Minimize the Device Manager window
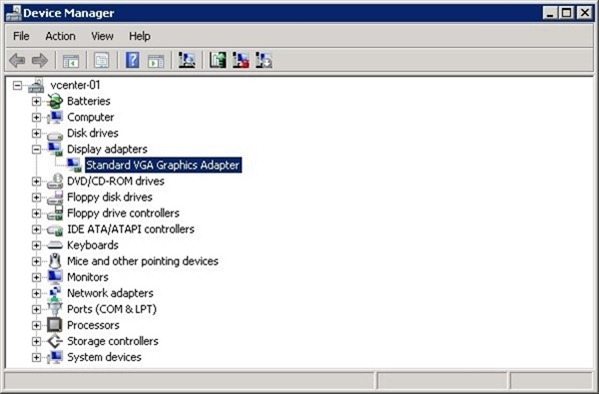The image size is (599, 394). (550, 13)
